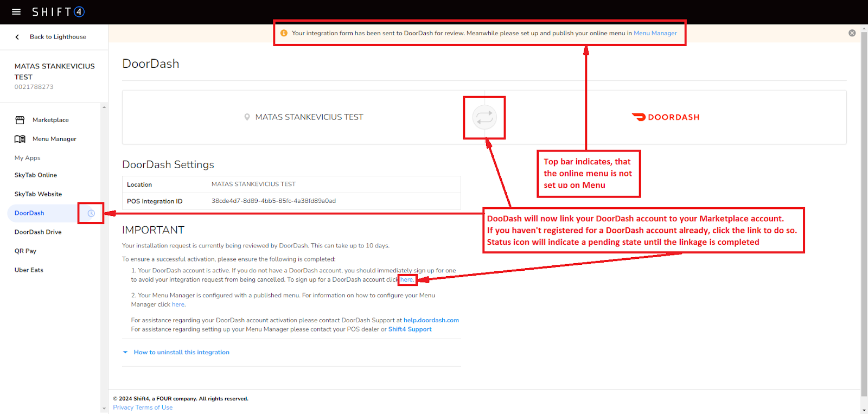Viewport: 868px width, 414px height.
Task: Click the caret beside the uninstall section
Action: click(125, 353)
